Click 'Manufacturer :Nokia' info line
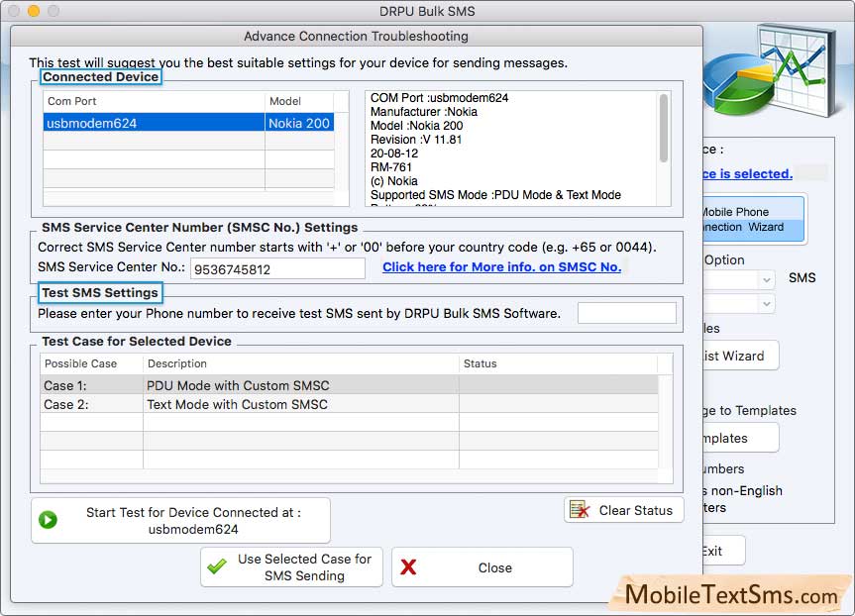Image resolution: width=855 pixels, height=616 pixels. click(x=424, y=112)
